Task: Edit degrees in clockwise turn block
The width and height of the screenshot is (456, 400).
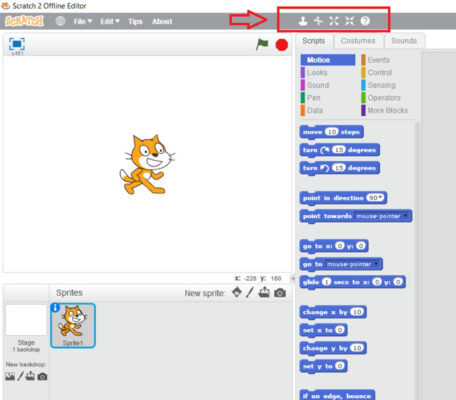Action: pos(339,150)
